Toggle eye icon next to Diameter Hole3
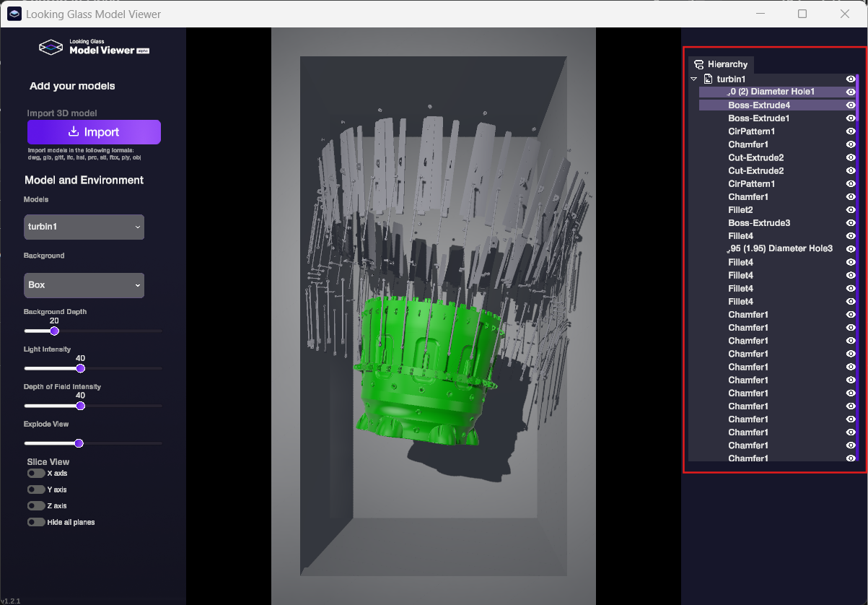The image size is (868, 605). (851, 249)
